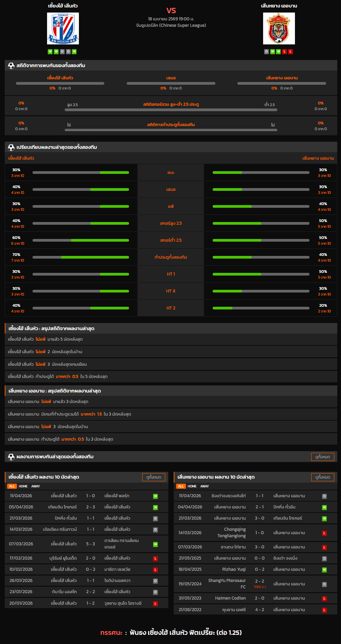This screenshot has width=341, height=644.
Task: Open 'ดูทั้งหมด' for head-to-head results section
Action: pyautogui.click(x=322, y=457)
